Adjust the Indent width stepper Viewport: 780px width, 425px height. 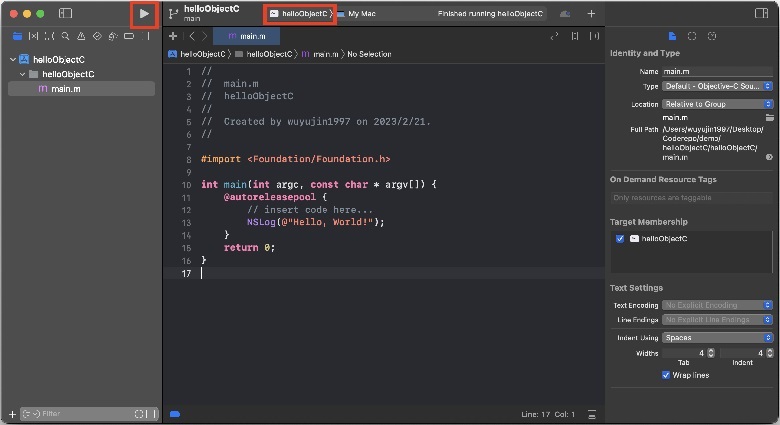770,353
